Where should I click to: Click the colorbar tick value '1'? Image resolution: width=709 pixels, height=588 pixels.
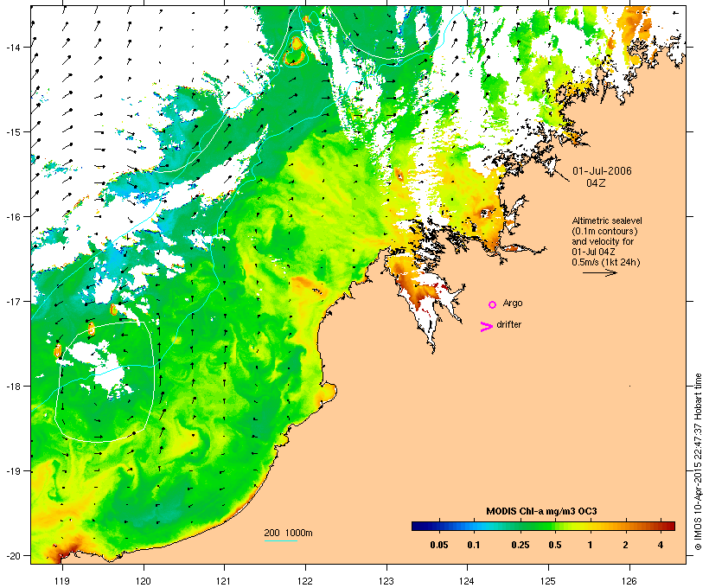click(x=590, y=545)
